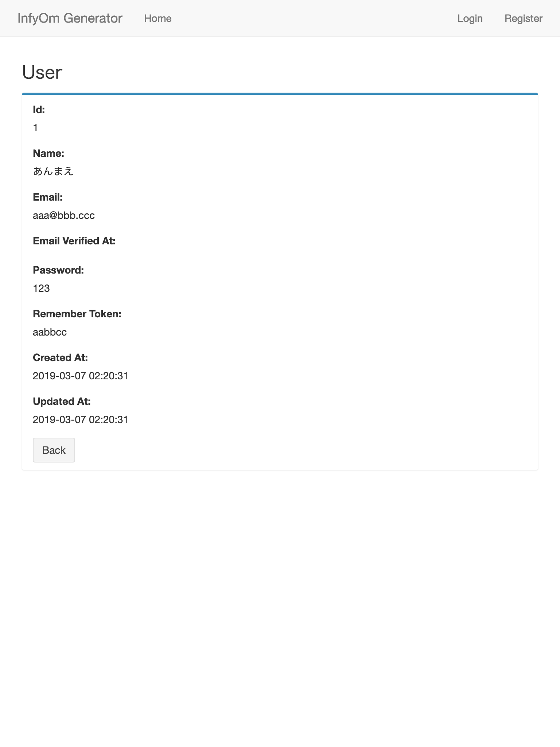Click the Created At timestamp value
Image resolution: width=560 pixels, height=747 pixels.
81,376
